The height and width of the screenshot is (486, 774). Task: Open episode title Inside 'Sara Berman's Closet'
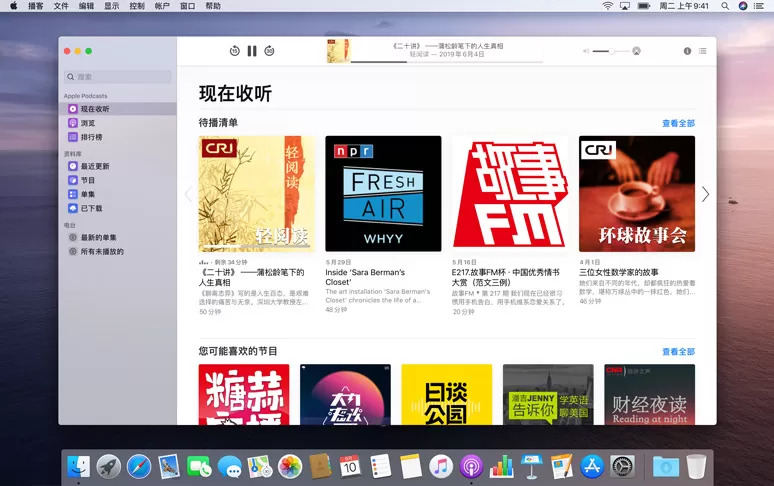coord(365,277)
